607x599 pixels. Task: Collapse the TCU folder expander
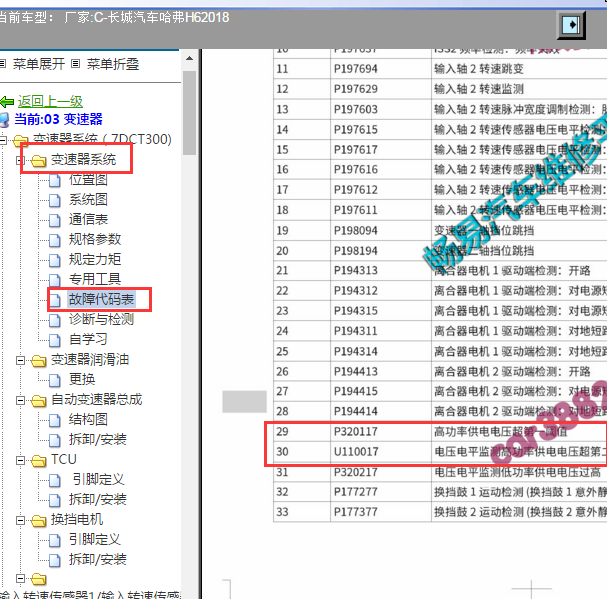point(20,460)
